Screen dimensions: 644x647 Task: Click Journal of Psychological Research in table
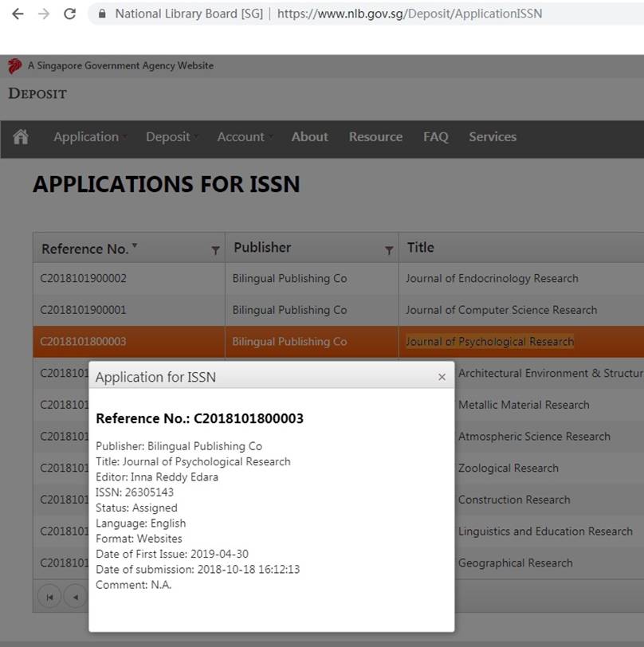489,342
